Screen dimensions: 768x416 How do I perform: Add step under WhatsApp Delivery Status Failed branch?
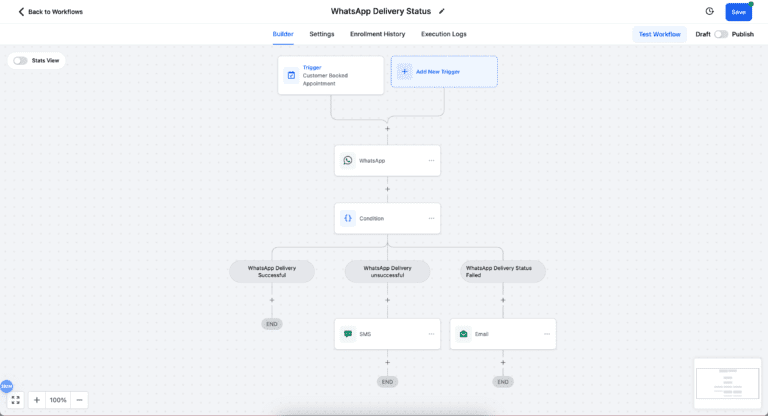[503, 300]
